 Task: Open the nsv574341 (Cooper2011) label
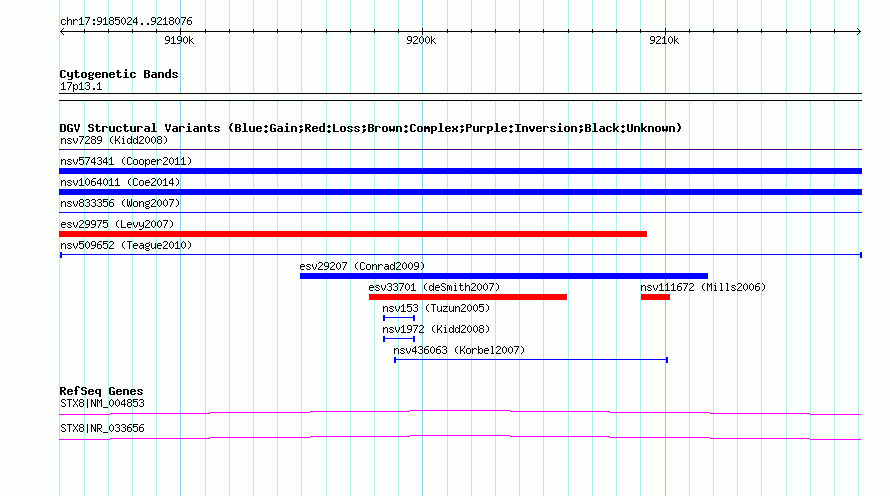click(x=126, y=161)
